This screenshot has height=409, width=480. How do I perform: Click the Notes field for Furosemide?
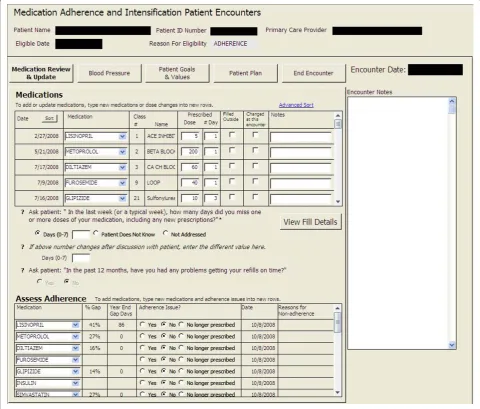301,183
